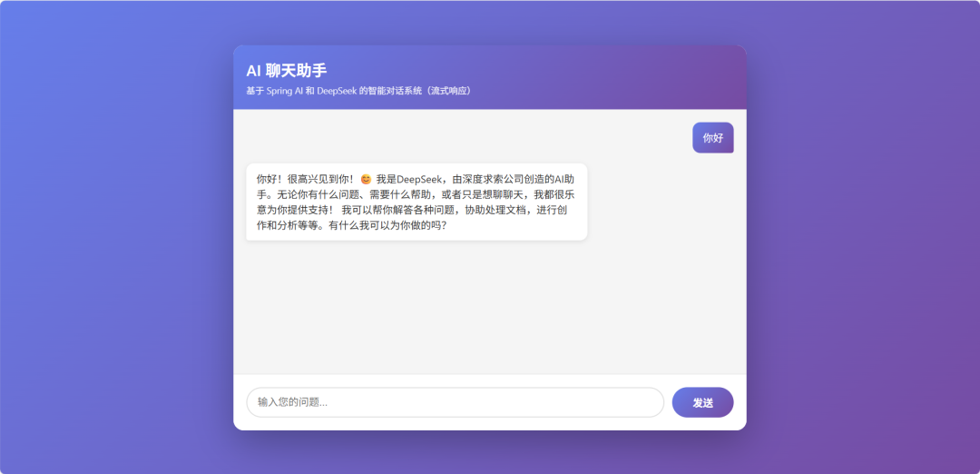Select the user message bubble 你好
The width and height of the screenshot is (980, 474).
tap(712, 138)
